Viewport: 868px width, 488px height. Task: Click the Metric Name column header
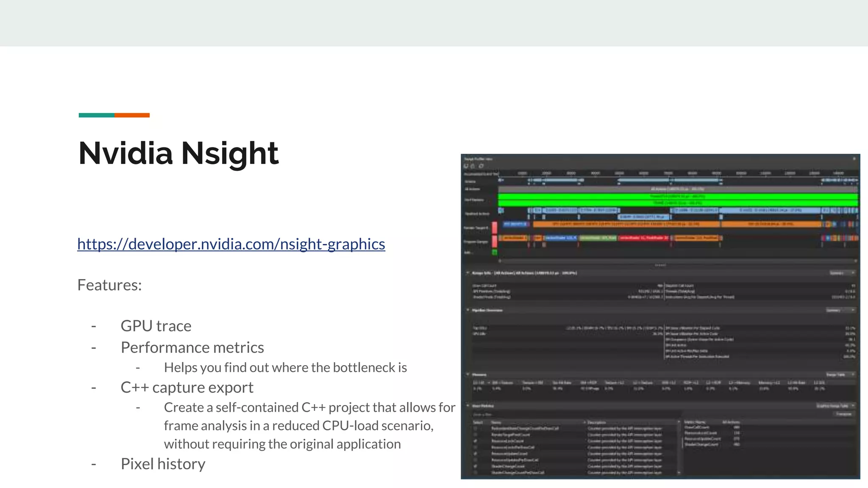coord(695,422)
